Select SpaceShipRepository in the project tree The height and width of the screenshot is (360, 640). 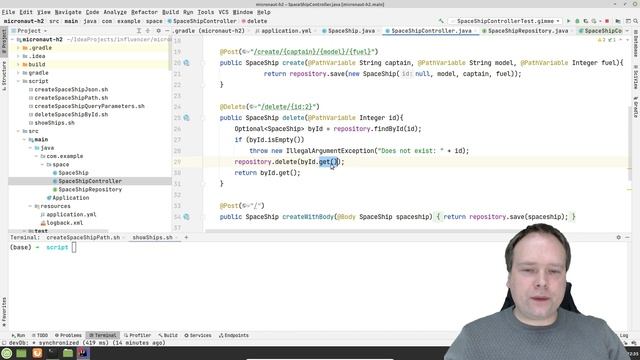coord(90,189)
